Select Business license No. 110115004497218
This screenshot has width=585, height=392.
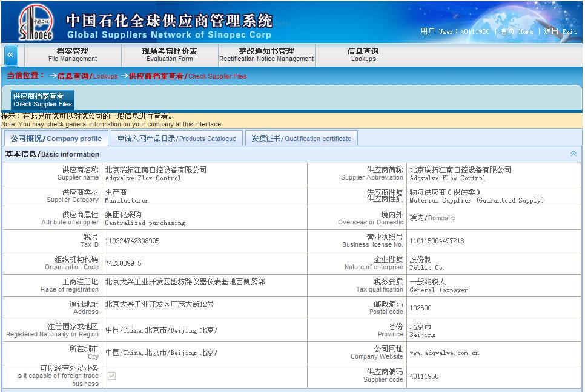click(437, 241)
